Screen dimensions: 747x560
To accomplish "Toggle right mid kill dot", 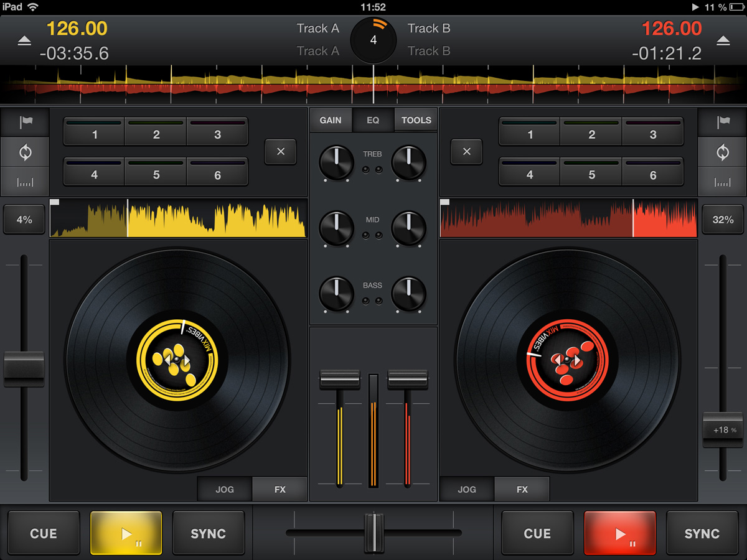I will coord(379,235).
